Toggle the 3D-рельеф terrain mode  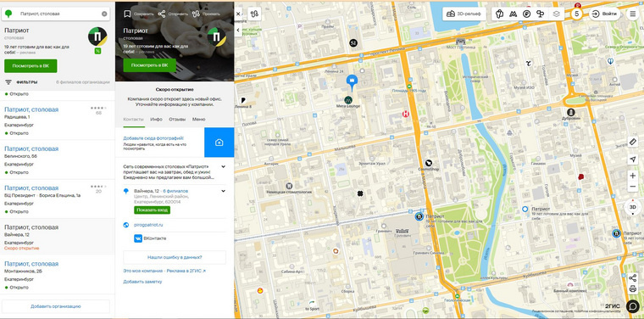click(464, 14)
